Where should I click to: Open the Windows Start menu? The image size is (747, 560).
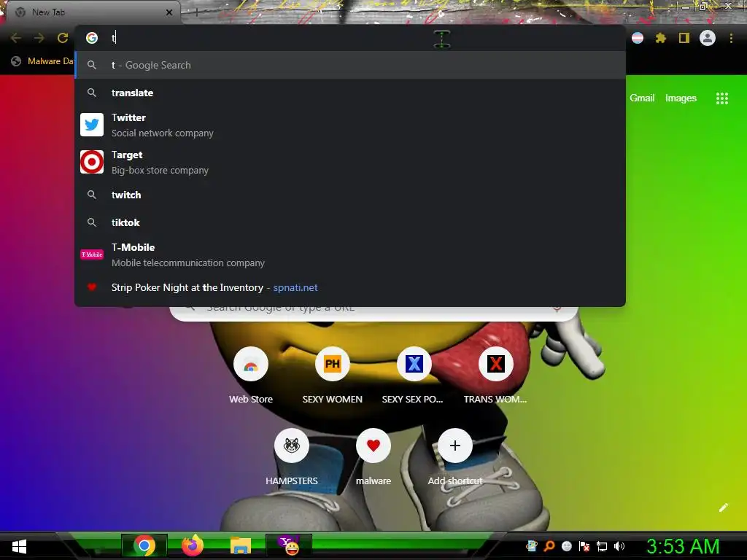(19, 547)
